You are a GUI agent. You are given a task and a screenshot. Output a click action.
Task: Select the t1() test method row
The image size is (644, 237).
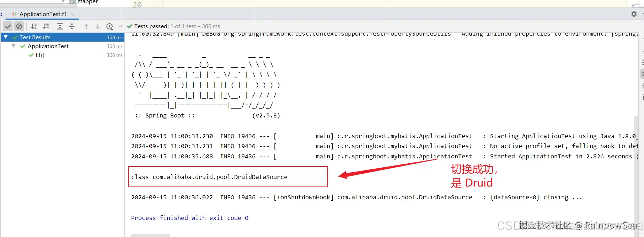click(x=63, y=55)
